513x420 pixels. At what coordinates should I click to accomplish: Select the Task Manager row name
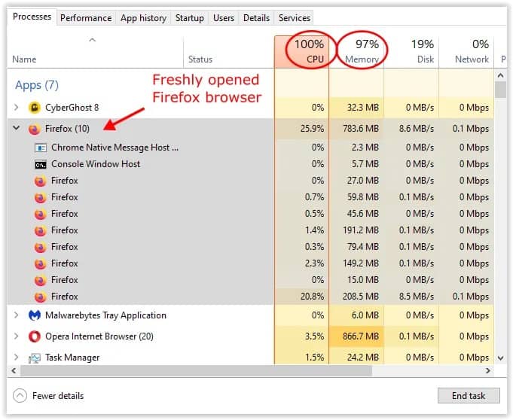coord(72,358)
